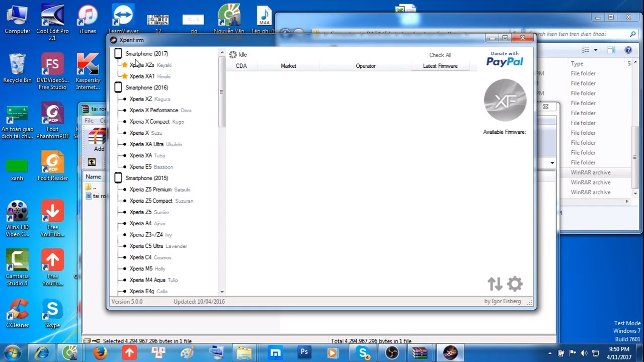Open Xperia XA Ultra Ukulele
Image resolution: width=644 pixels, height=362 pixels.
pyautogui.click(x=155, y=144)
